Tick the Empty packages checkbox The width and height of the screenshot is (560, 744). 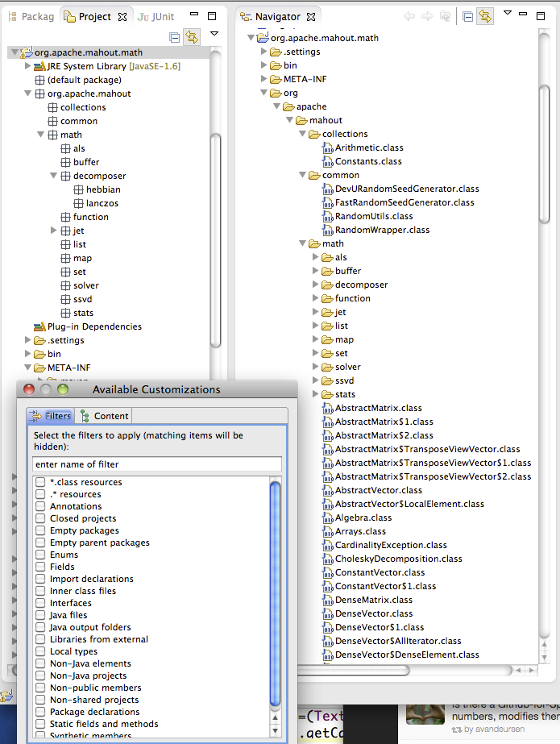click(x=41, y=530)
